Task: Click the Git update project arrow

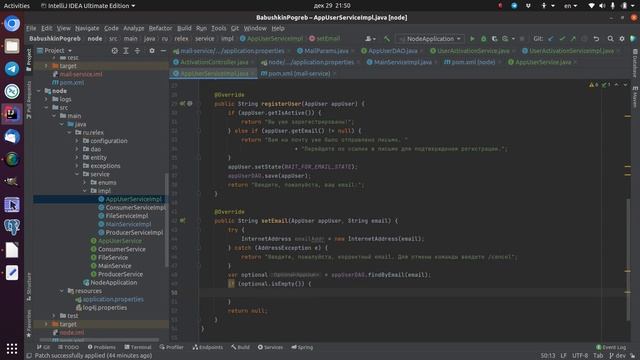Action: tap(551, 39)
